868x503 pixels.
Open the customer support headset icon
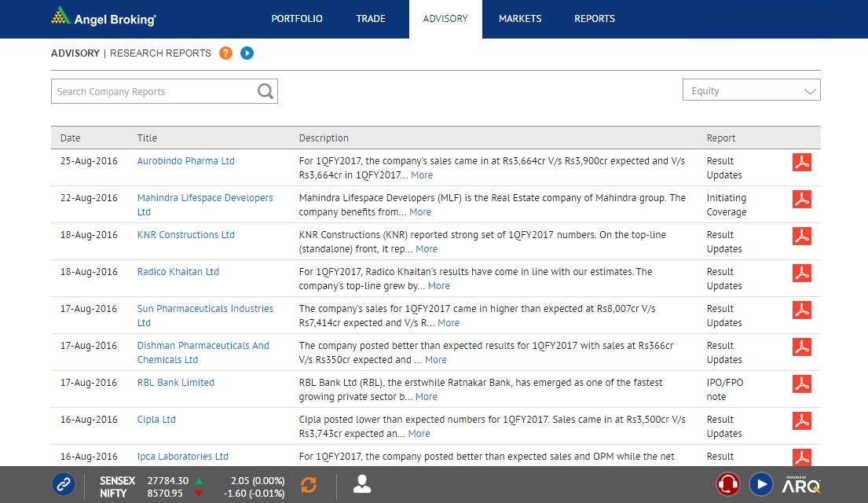tap(728, 484)
